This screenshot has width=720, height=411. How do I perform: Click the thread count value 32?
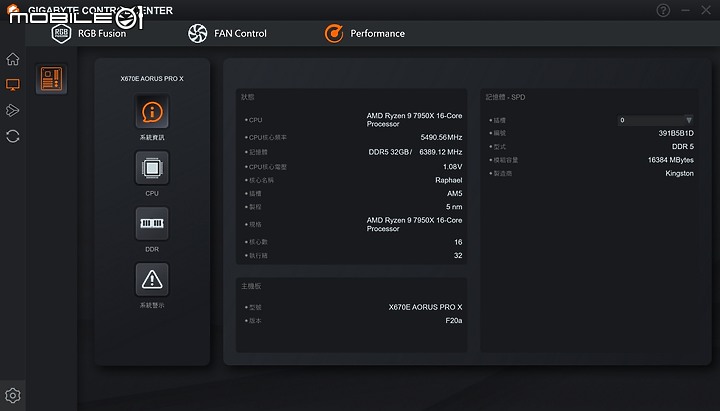pyautogui.click(x=458, y=255)
